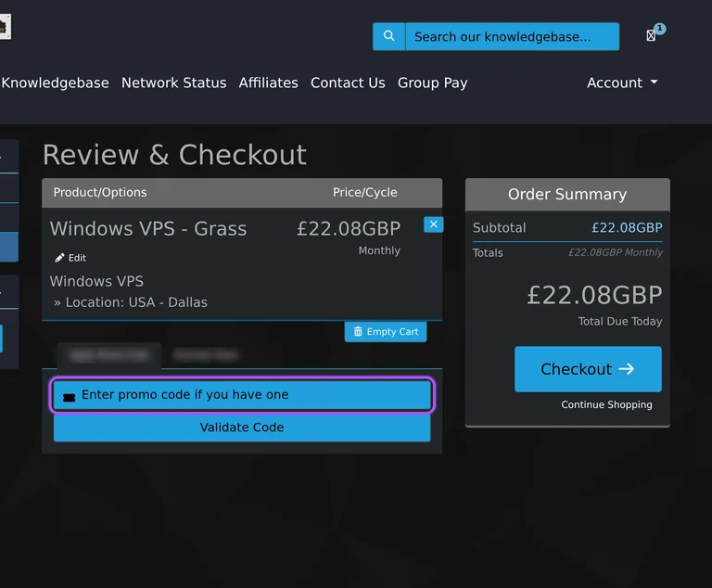Click the £22.08GBP Monthly totals value

coord(616,252)
